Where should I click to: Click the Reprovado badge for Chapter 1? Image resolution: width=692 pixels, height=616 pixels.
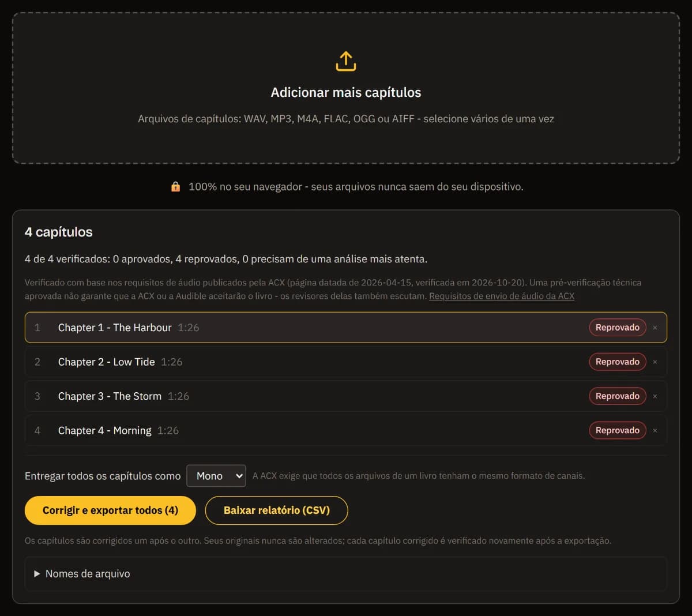point(618,328)
